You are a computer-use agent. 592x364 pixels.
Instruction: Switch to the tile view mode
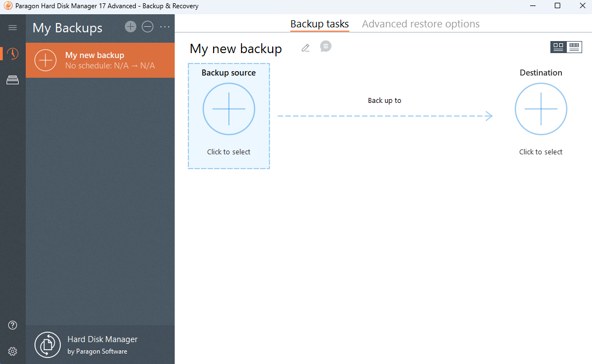pyautogui.click(x=559, y=47)
